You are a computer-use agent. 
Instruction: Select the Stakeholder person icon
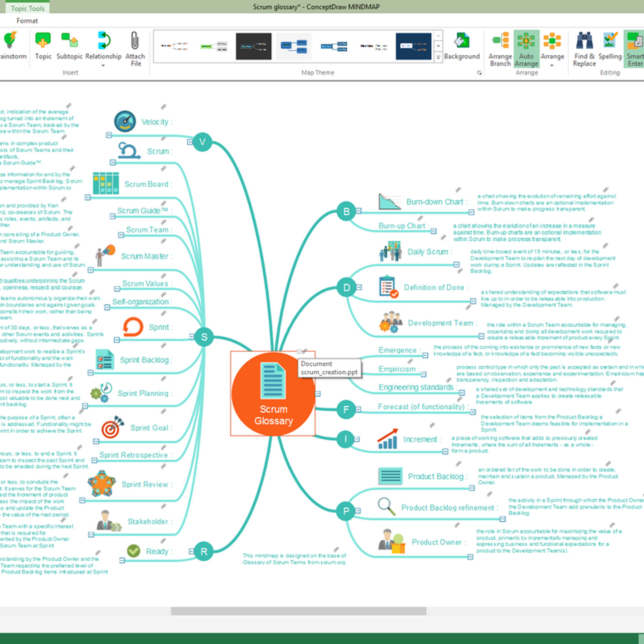coord(109,521)
